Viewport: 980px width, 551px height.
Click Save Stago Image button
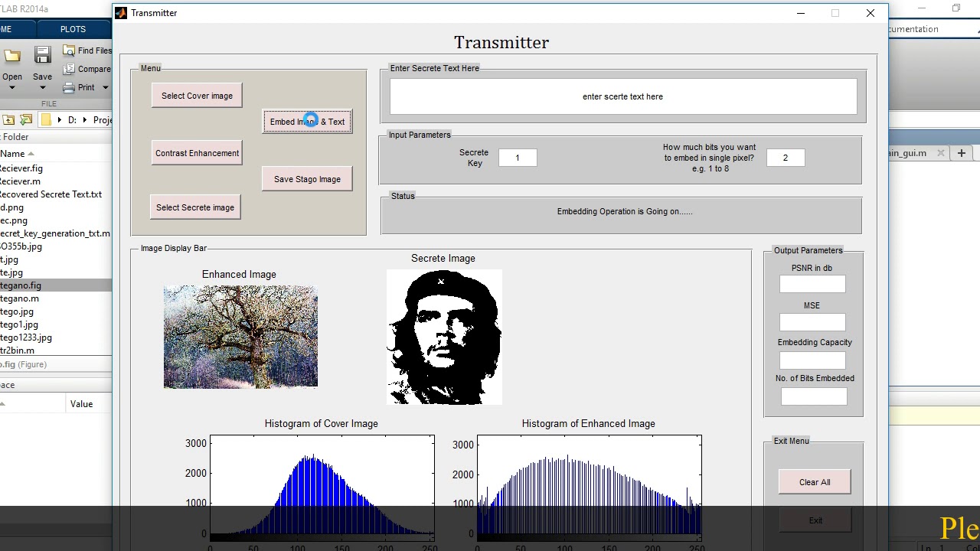click(x=307, y=179)
